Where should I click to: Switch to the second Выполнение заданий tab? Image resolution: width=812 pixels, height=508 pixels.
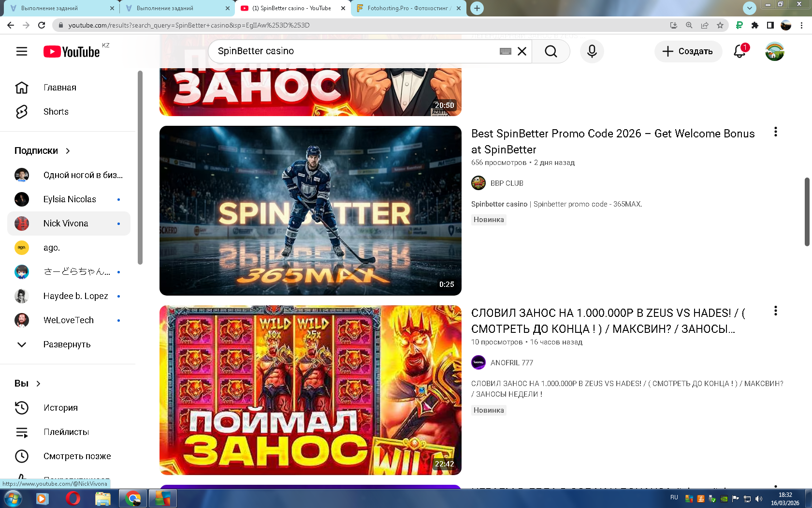[176, 8]
